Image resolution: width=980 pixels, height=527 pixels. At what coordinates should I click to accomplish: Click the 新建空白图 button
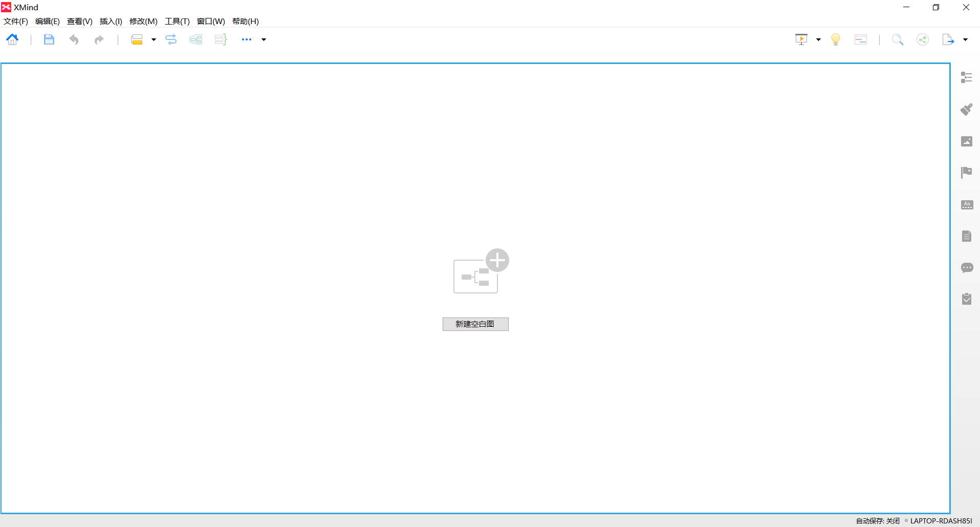475,324
